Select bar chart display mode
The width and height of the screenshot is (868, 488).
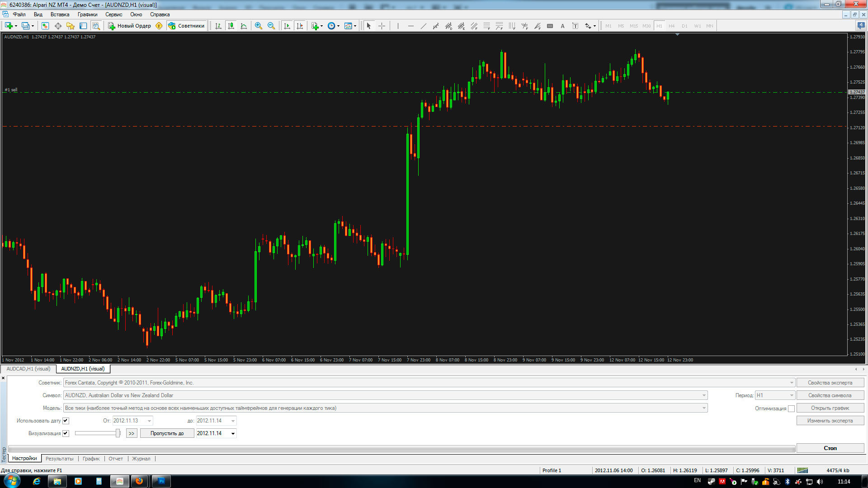(218, 26)
